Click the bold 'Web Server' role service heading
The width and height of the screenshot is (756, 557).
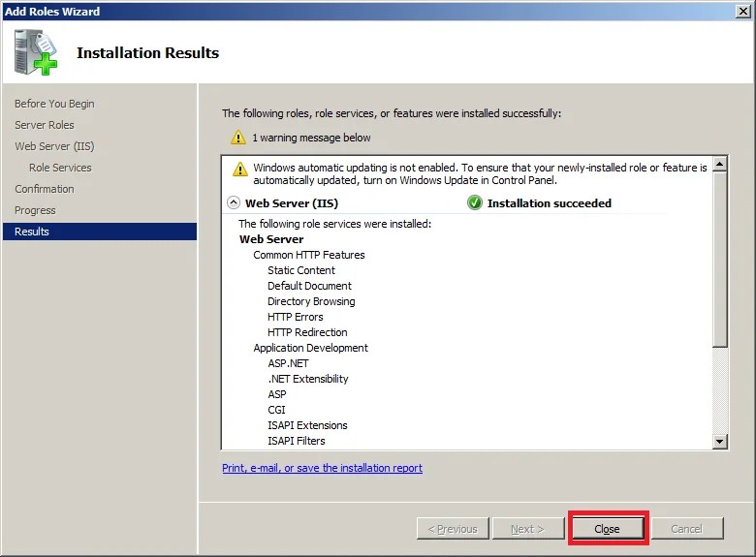(x=271, y=239)
